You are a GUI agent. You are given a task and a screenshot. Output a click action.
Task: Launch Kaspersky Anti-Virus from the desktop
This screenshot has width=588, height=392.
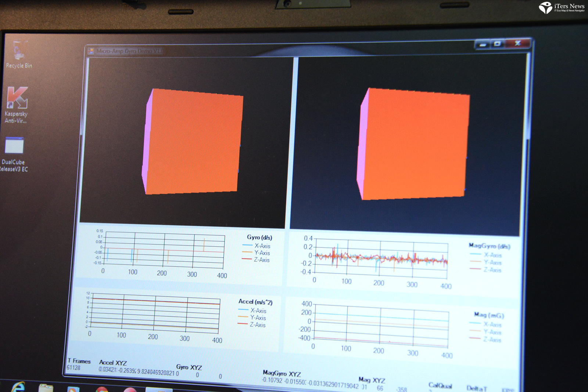pos(17,98)
